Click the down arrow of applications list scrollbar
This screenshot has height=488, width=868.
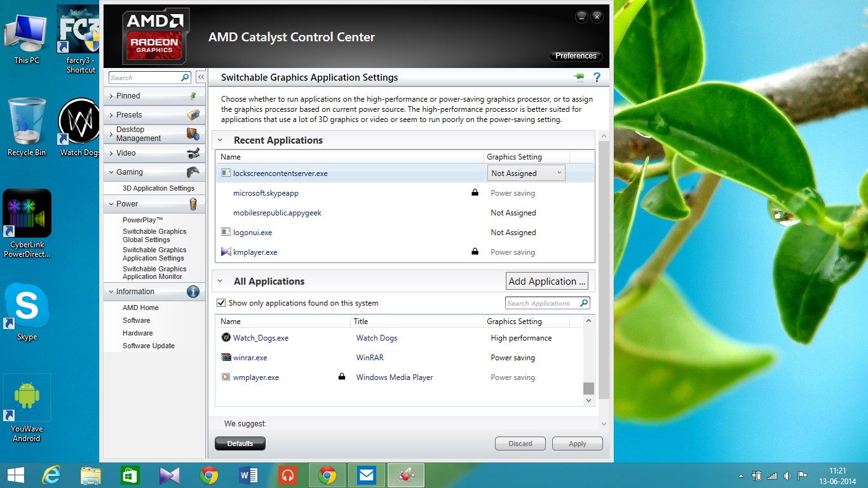point(588,400)
